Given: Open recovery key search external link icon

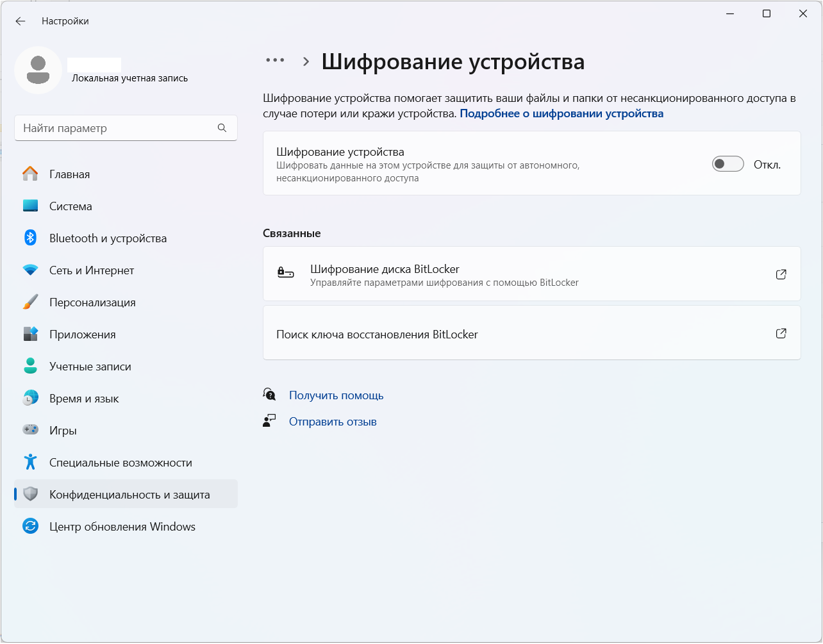Looking at the screenshot, I should (781, 333).
